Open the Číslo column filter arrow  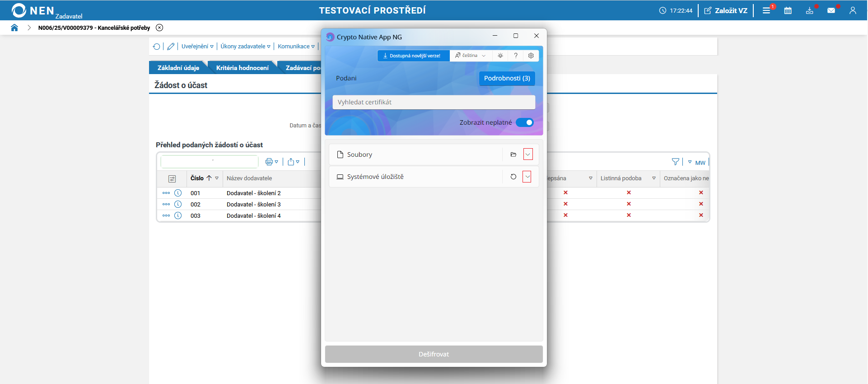tap(217, 178)
